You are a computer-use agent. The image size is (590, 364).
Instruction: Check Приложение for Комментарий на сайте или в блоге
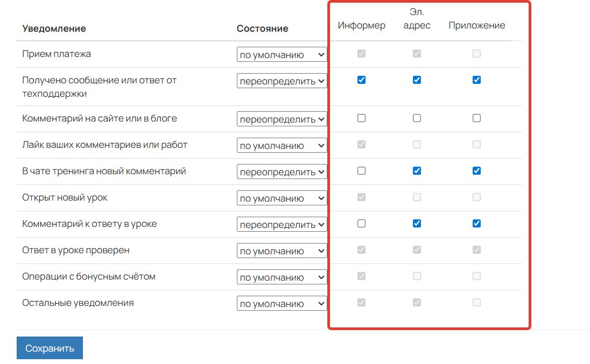pyautogui.click(x=476, y=118)
